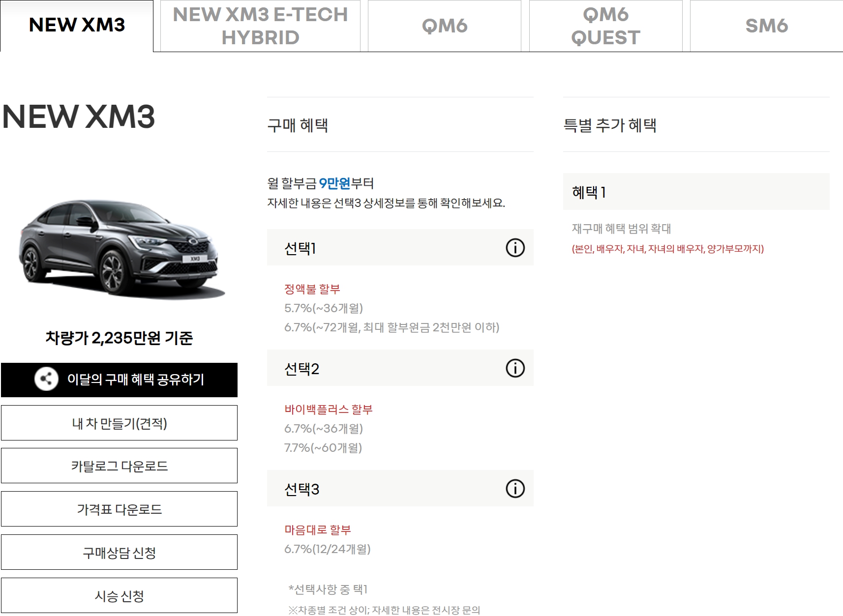Click 6.7%(~36개월) rate under 선택2
This screenshot has height=616, width=843.
pos(324,429)
